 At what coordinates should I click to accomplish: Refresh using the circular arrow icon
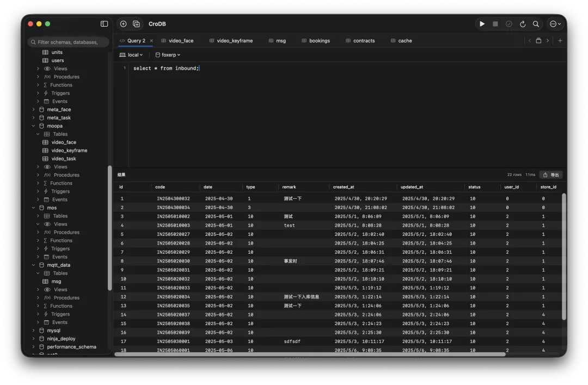coord(522,23)
